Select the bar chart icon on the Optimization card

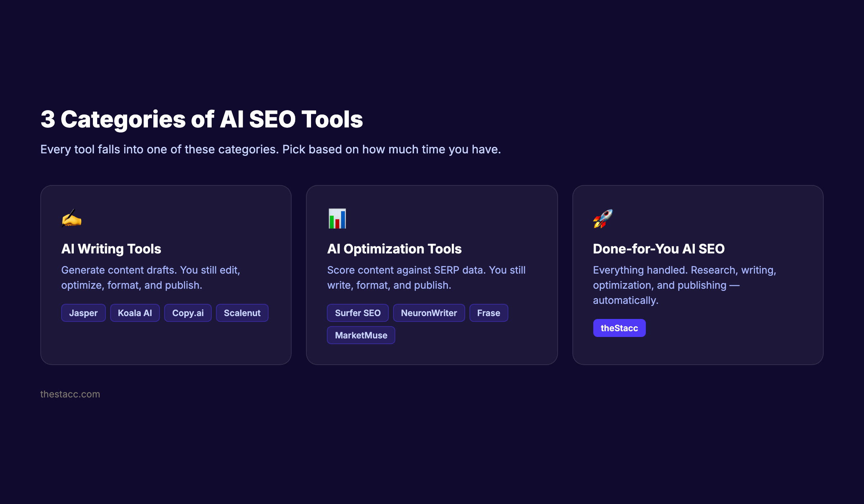pyautogui.click(x=337, y=218)
